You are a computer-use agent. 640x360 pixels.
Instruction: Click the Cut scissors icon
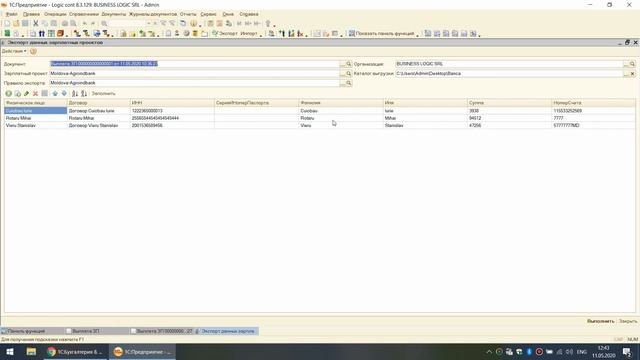(x=36, y=23)
